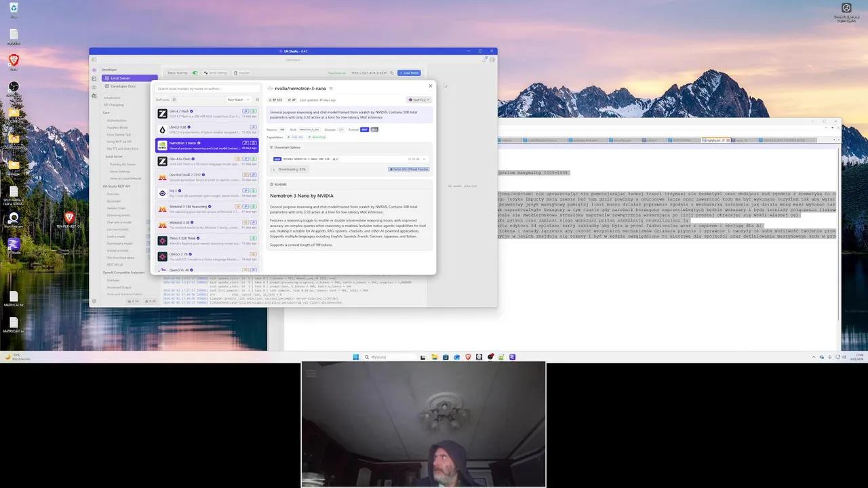Open the Introduction docs entry

click(112, 98)
